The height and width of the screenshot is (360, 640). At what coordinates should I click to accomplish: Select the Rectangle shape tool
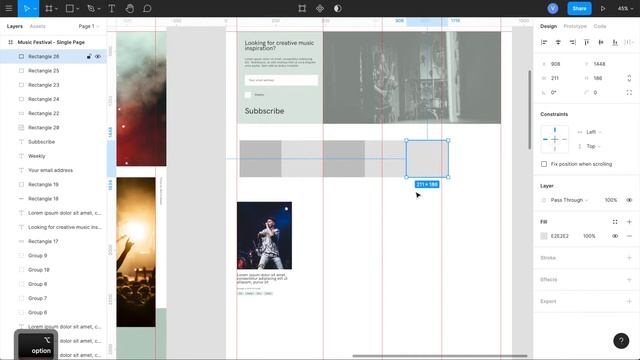point(70,8)
